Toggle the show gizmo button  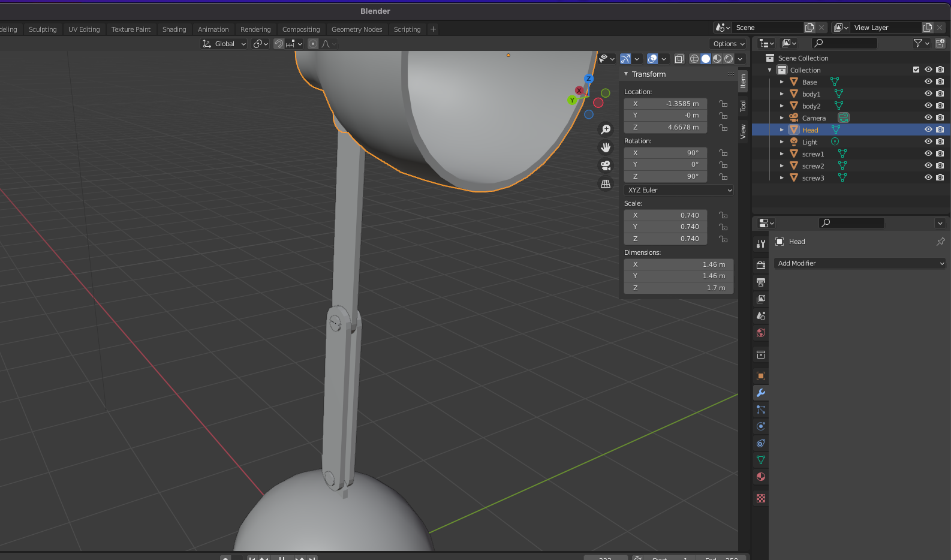point(625,59)
